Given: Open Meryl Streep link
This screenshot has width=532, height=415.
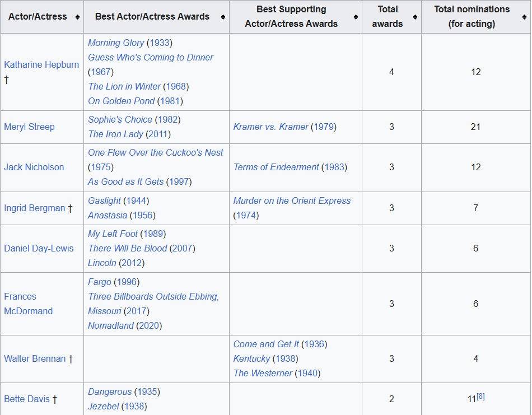Looking at the screenshot, I should tap(29, 127).
